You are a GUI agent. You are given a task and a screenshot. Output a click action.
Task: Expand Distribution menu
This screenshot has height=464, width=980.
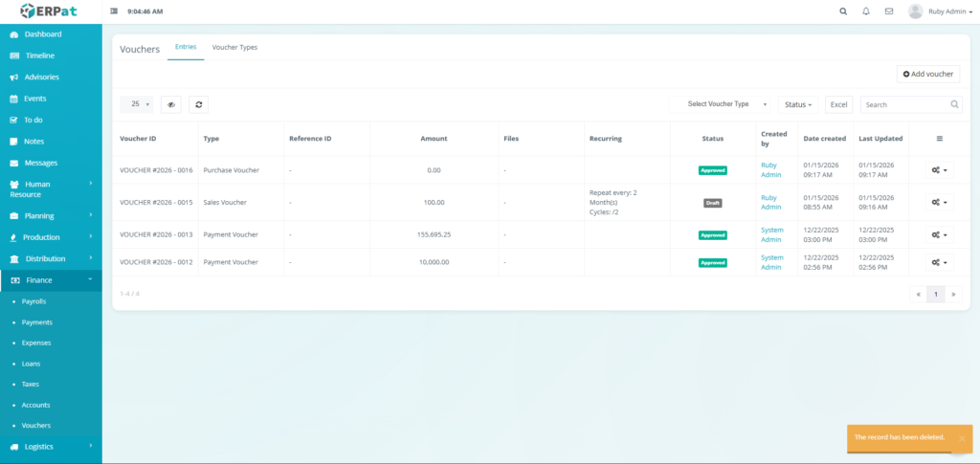51,258
